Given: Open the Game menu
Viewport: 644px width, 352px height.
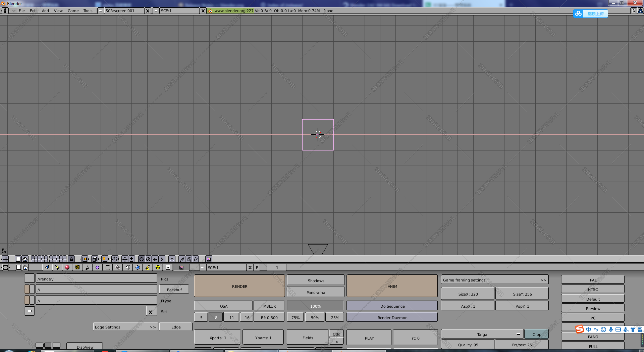Looking at the screenshot, I should [73, 10].
